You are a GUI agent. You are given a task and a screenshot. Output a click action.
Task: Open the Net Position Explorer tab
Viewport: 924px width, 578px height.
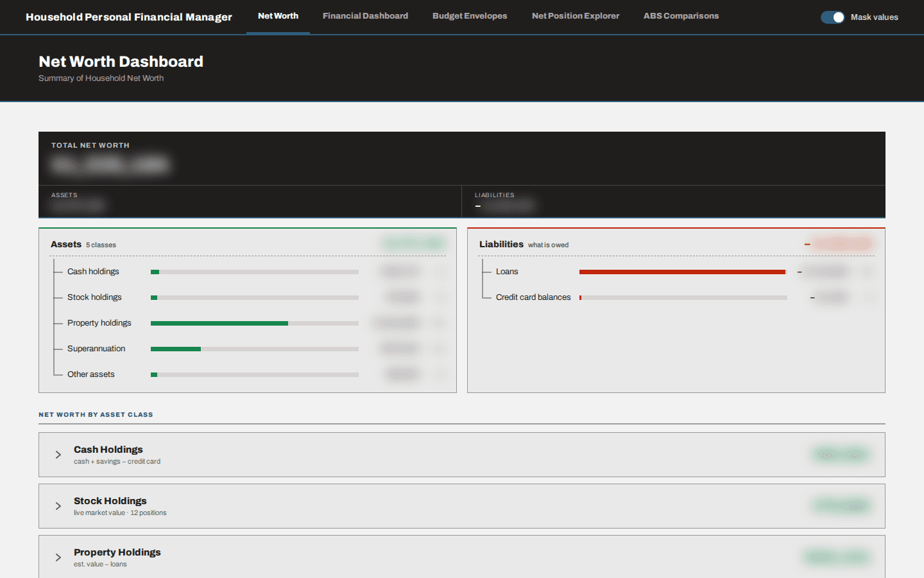tap(576, 16)
